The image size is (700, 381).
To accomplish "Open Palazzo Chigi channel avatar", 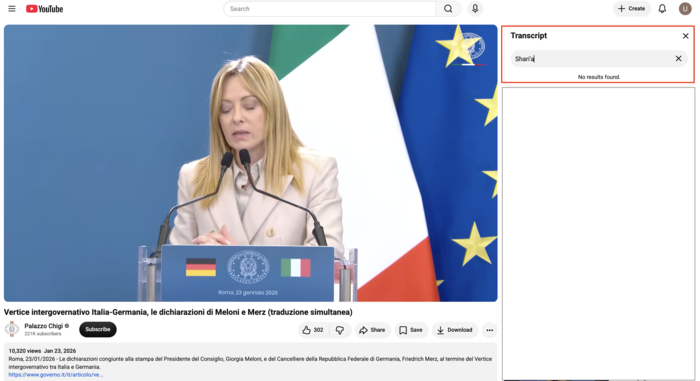I will pos(12,329).
